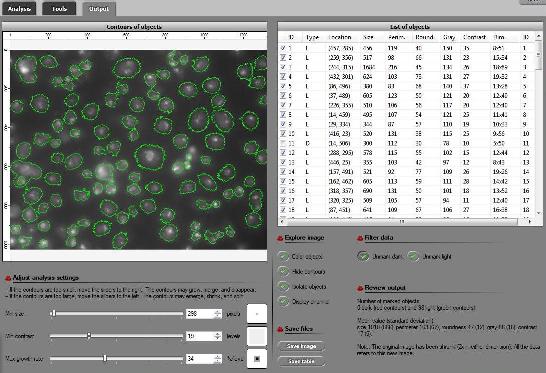This screenshot has width=546, height=373.
Task: Click the Min contrast spinner arrows
Action: pos(218,336)
